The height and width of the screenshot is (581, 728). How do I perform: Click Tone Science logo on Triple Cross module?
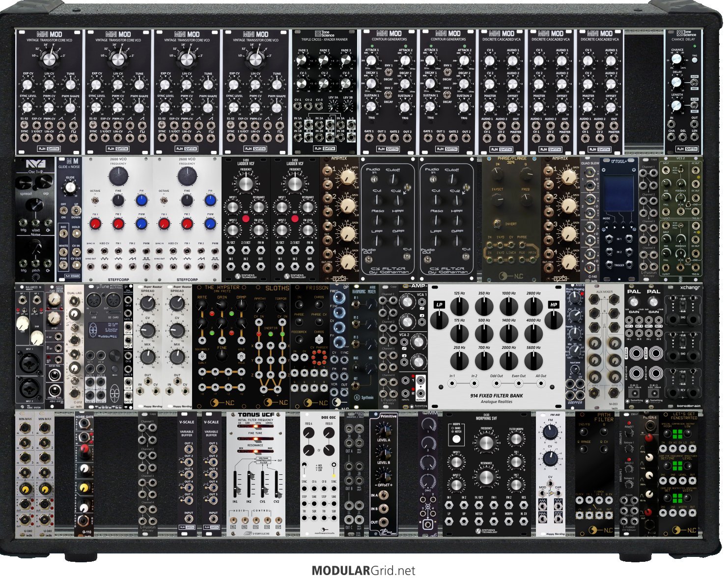[325, 33]
